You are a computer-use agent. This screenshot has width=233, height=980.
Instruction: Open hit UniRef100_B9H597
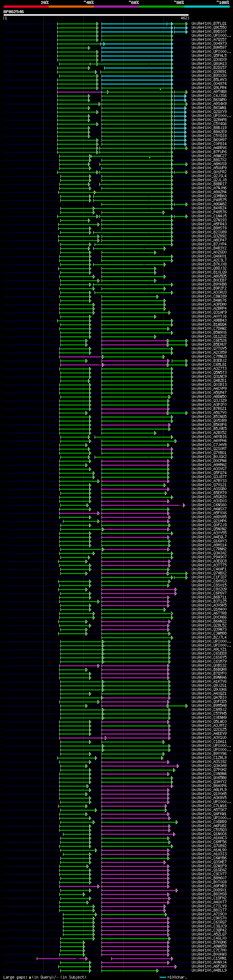209,47
